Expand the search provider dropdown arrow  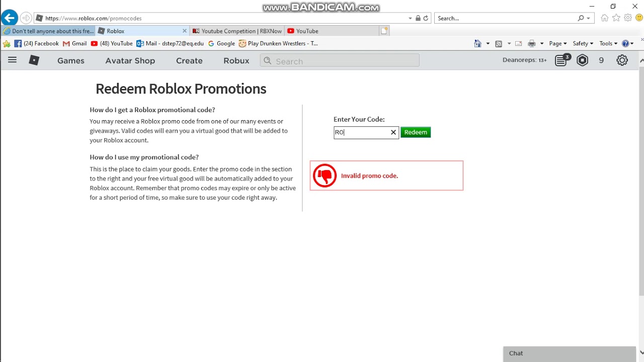point(588,18)
